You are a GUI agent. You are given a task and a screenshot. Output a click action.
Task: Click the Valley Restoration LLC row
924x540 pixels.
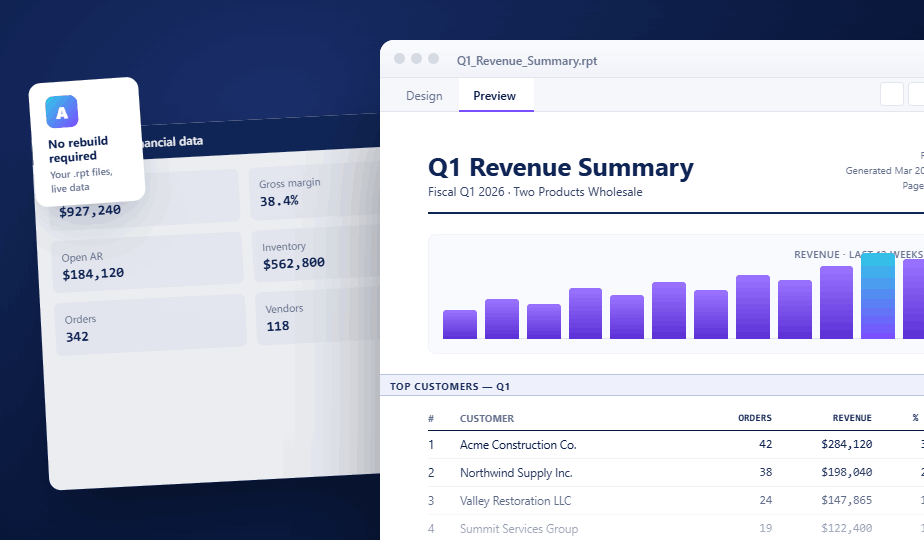[515, 501]
